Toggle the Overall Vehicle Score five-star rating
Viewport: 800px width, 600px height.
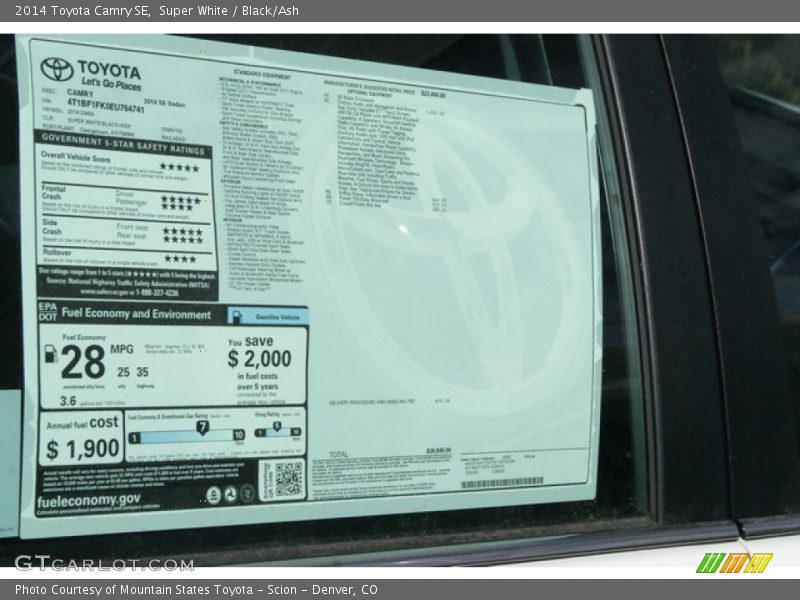pos(180,166)
